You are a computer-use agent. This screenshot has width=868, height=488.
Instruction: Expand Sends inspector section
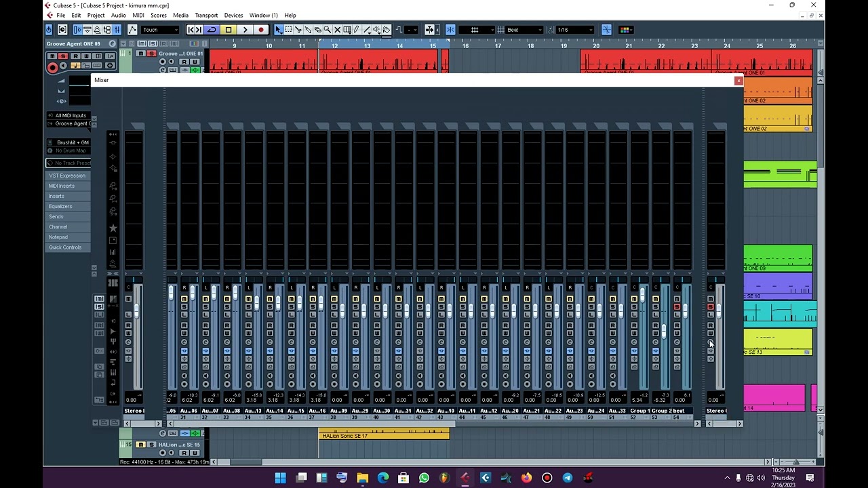(x=67, y=216)
